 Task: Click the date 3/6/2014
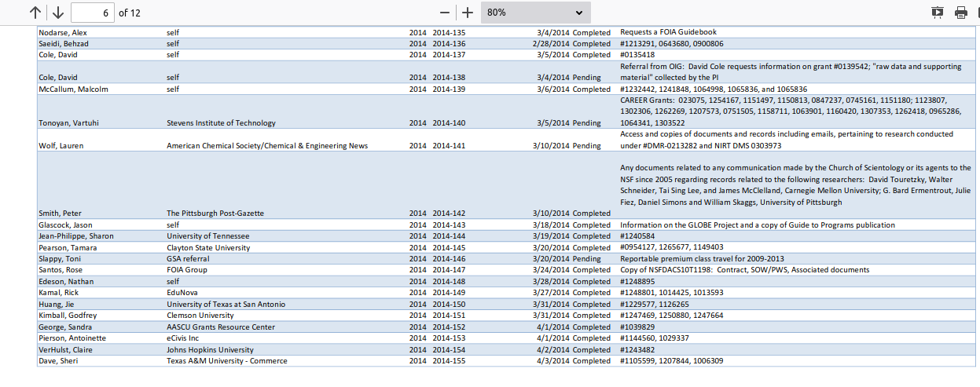(x=552, y=89)
